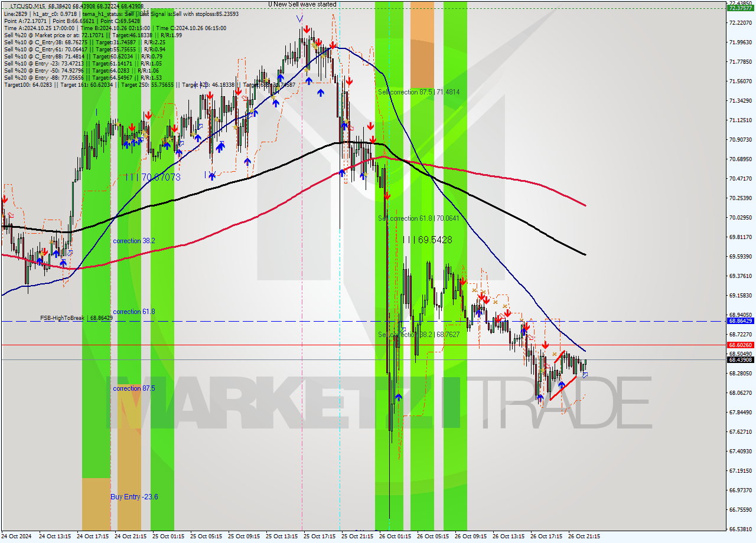The image size is (756, 543).
Task: Click the 'Target100: 64.0283' targets line
Action: pyautogui.click(x=149, y=84)
